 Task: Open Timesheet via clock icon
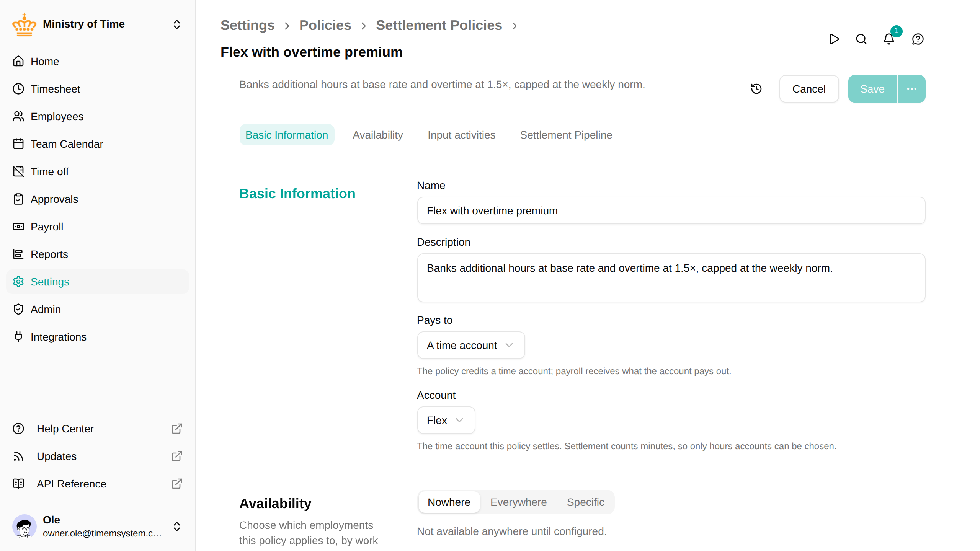click(18, 89)
